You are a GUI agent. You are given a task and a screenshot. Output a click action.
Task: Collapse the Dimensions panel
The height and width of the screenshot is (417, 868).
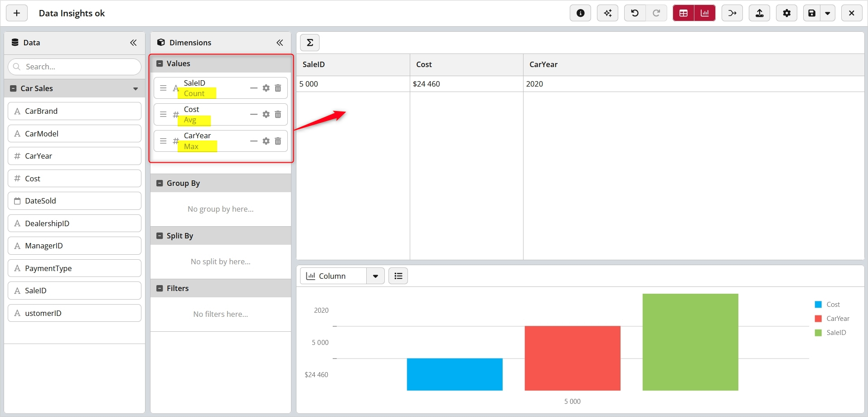point(280,43)
